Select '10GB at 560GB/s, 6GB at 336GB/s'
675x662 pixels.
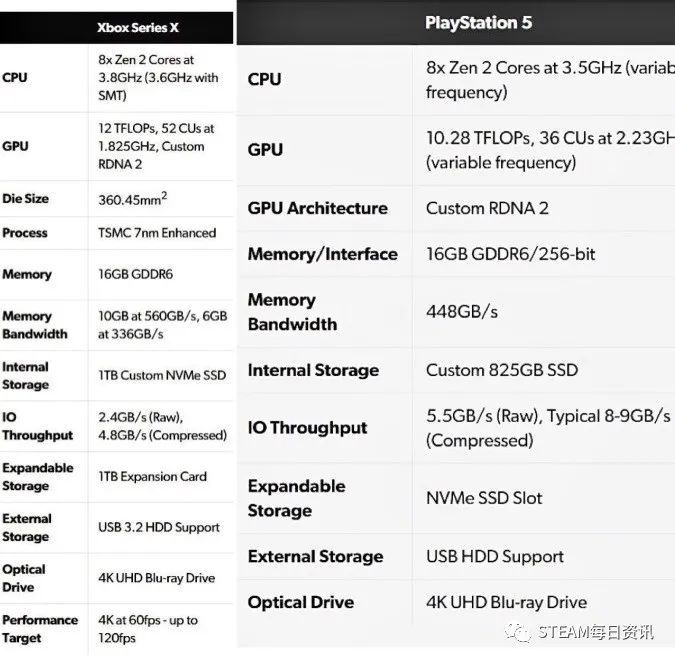click(x=162, y=325)
